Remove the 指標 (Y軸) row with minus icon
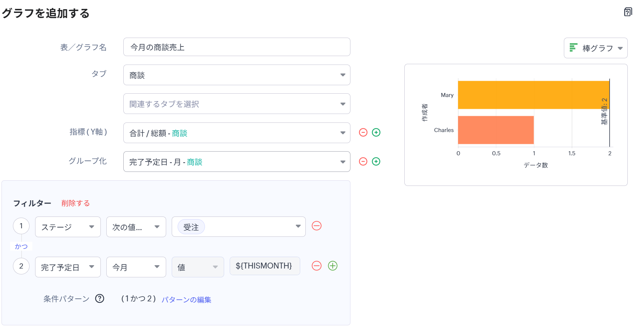This screenshot has height=329, width=644. click(x=363, y=132)
